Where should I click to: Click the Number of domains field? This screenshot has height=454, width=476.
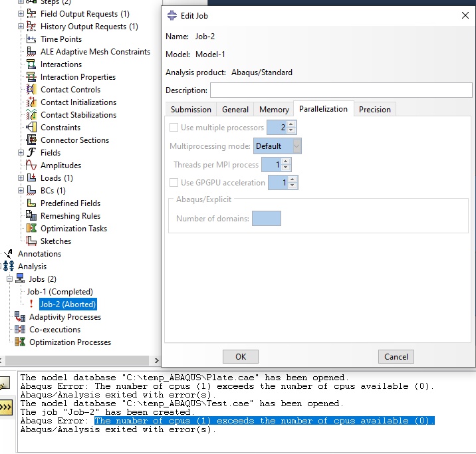tap(267, 219)
